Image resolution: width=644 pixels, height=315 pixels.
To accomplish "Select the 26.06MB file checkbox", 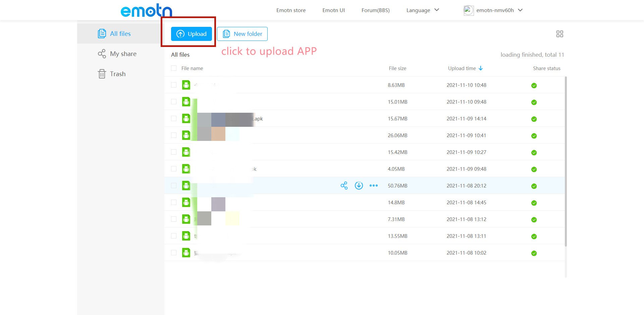I will point(174,135).
